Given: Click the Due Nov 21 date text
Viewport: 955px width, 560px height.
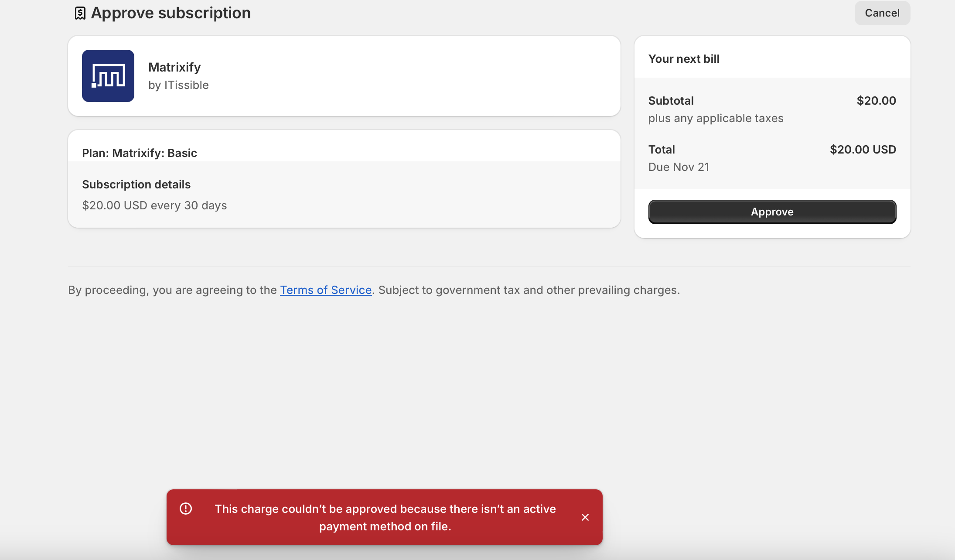Looking at the screenshot, I should 679,167.
